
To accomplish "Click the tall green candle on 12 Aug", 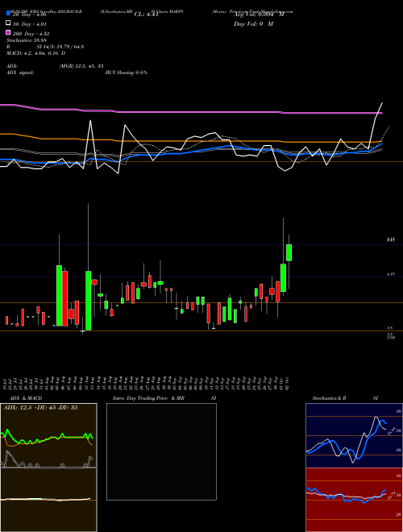I will 88,301.
